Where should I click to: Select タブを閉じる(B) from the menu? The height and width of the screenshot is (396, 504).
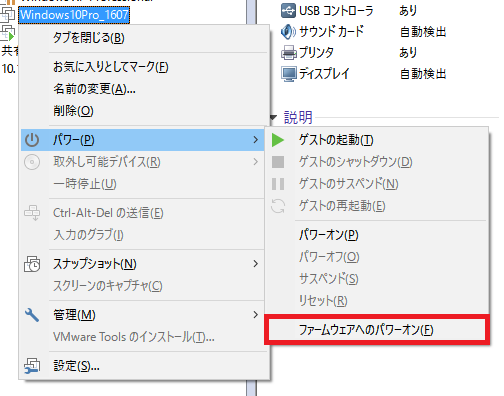click(89, 38)
